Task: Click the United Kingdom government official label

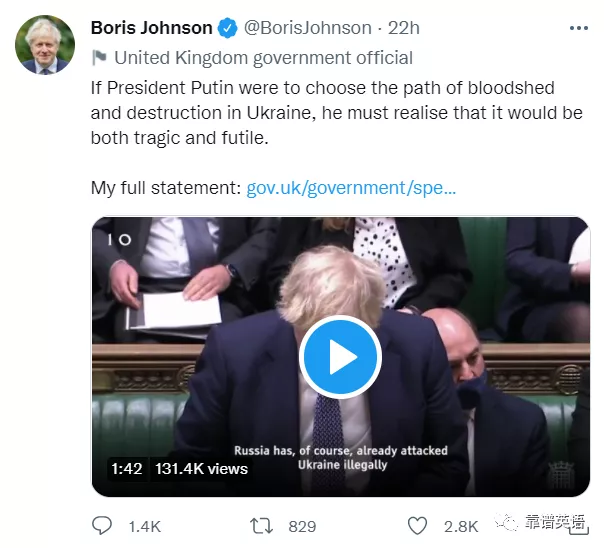Action: coord(263,58)
